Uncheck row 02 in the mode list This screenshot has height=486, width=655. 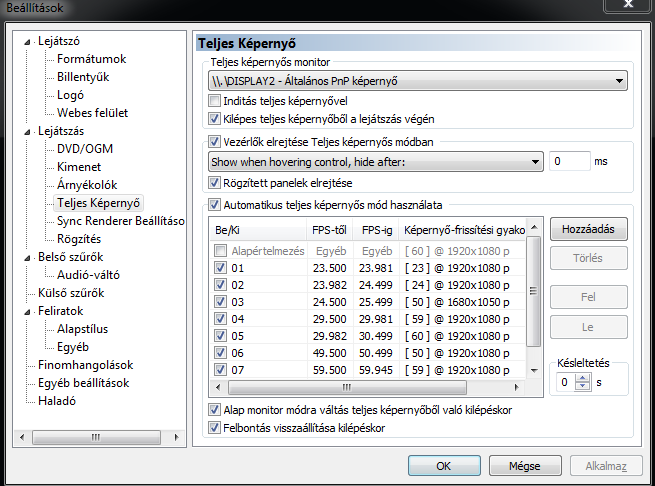[x=220, y=285]
